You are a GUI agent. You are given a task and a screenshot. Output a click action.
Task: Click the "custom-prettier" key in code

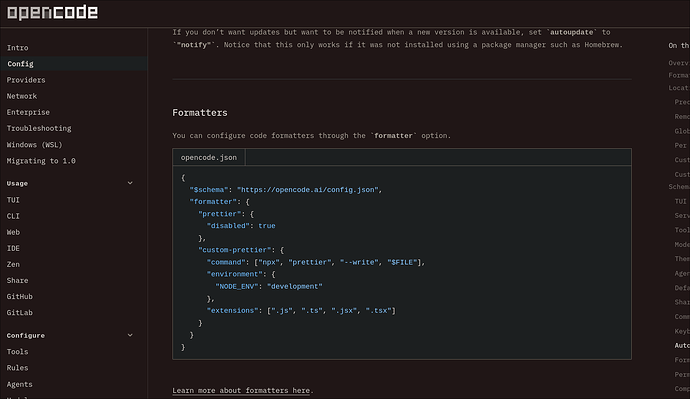pyautogui.click(x=235, y=250)
